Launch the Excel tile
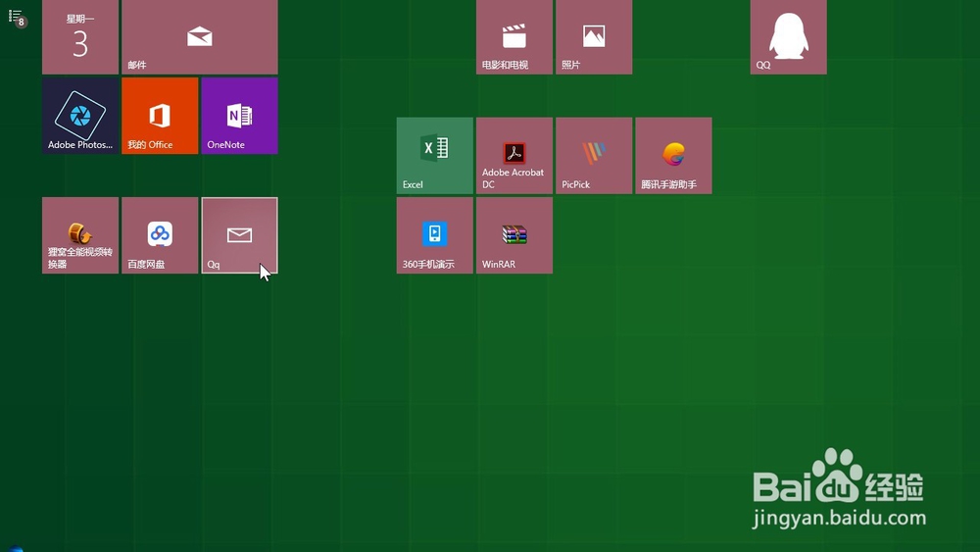 click(x=434, y=156)
